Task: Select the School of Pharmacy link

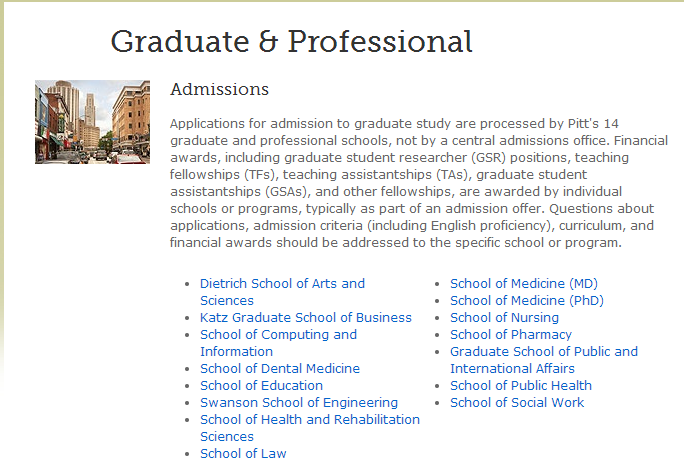Action: 511,334
